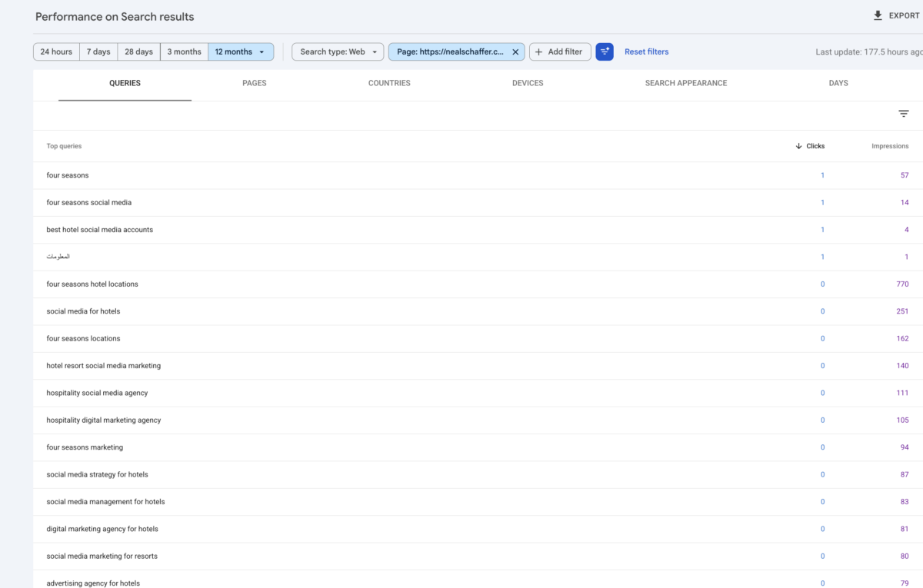Screen dimensions: 923x588
Task: Select the Arabic 'المعلومات' query row
Action: [478, 257]
